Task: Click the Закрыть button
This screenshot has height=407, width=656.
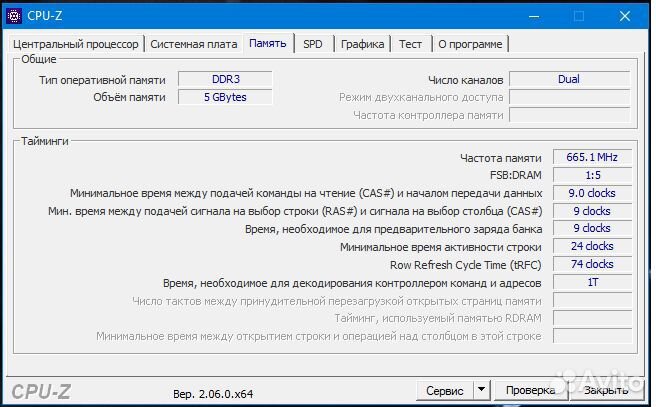Action: tap(606, 390)
